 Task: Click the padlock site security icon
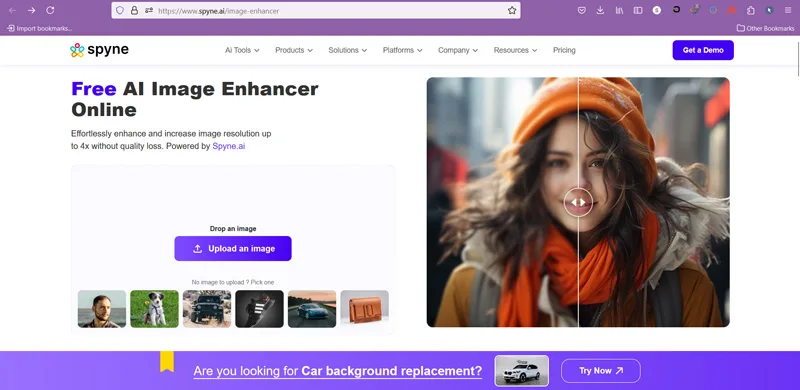pos(134,10)
